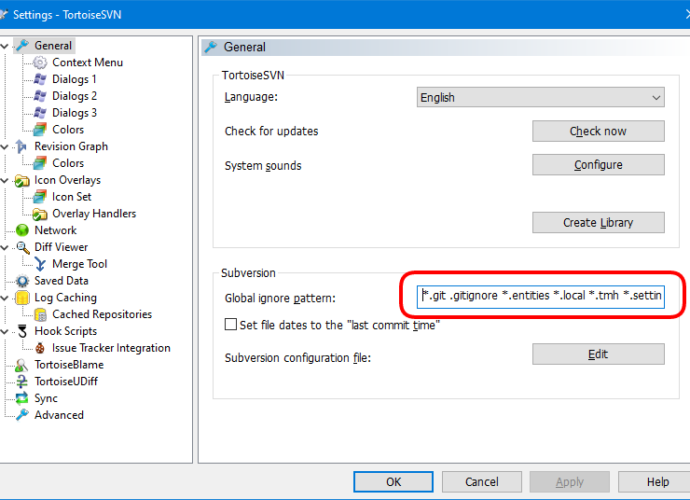Select Cached Repositories in the tree
690x500 pixels.
101,314
